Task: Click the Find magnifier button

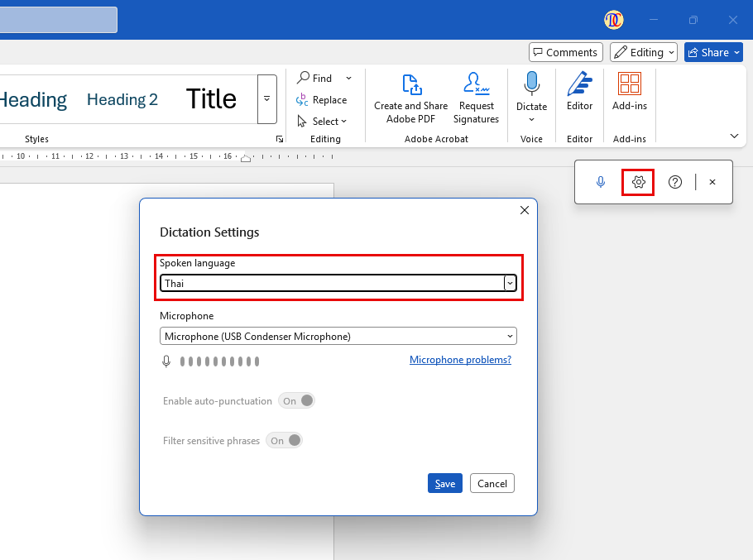Action: [x=314, y=78]
